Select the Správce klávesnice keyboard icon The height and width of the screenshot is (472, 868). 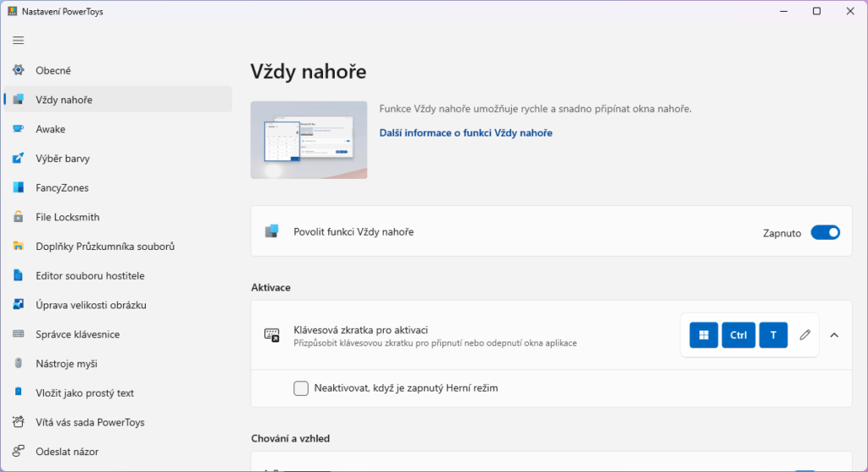click(x=19, y=334)
